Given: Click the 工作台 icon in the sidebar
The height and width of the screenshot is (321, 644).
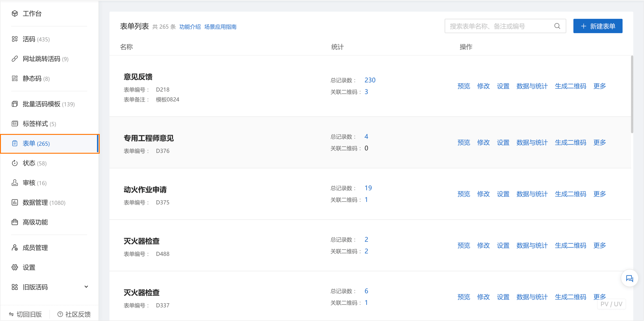Looking at the screenshot, I should (15, 13).
